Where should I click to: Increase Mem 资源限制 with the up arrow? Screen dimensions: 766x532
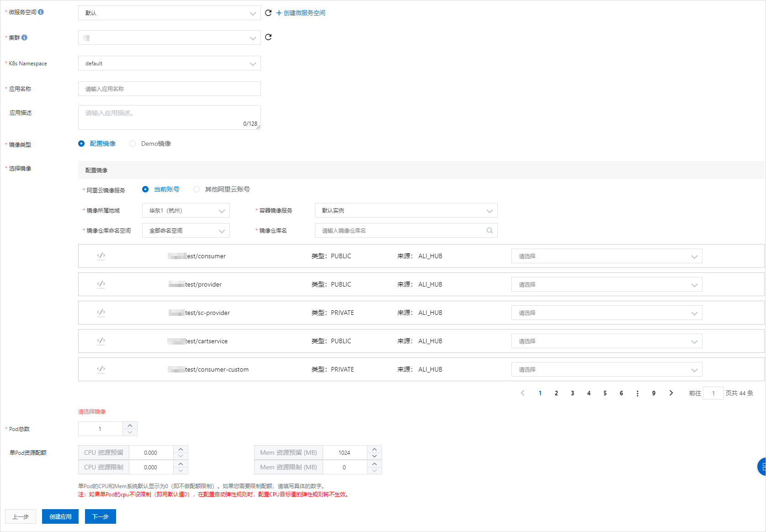tap(374, 464)
